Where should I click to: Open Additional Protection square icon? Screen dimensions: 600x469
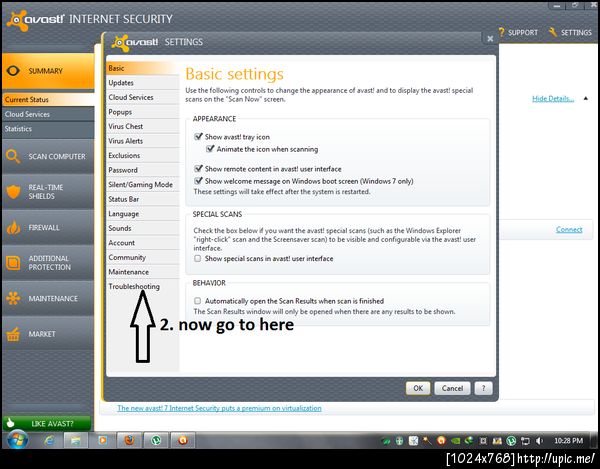point(13,262)
